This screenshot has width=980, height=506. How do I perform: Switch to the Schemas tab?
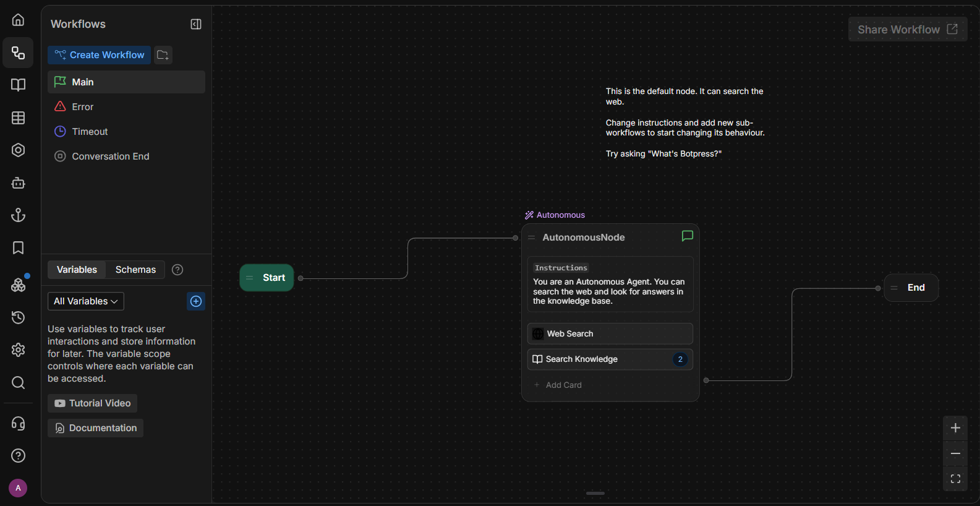coord(135,270)
